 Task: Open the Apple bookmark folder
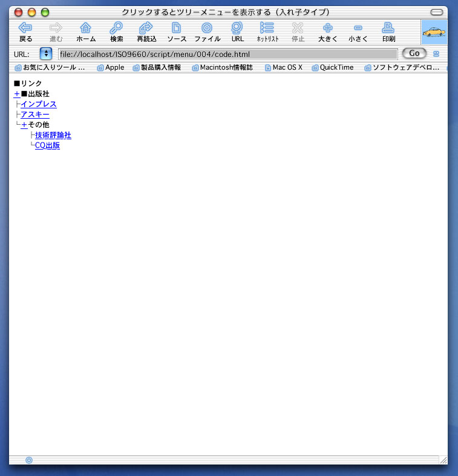point(111,67)
